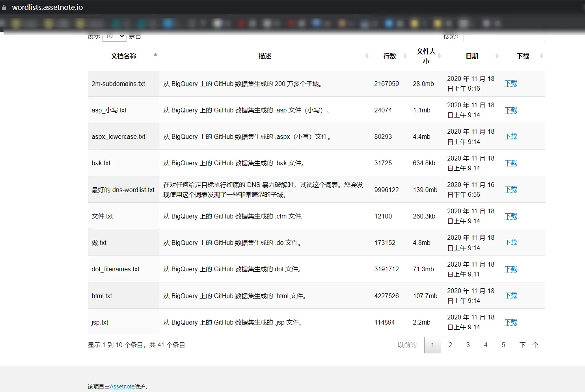Go to pagination page 2
Image resolution: width=585 pixels, height=392 pixels.
pyautogui.click(x=450, y=345)
